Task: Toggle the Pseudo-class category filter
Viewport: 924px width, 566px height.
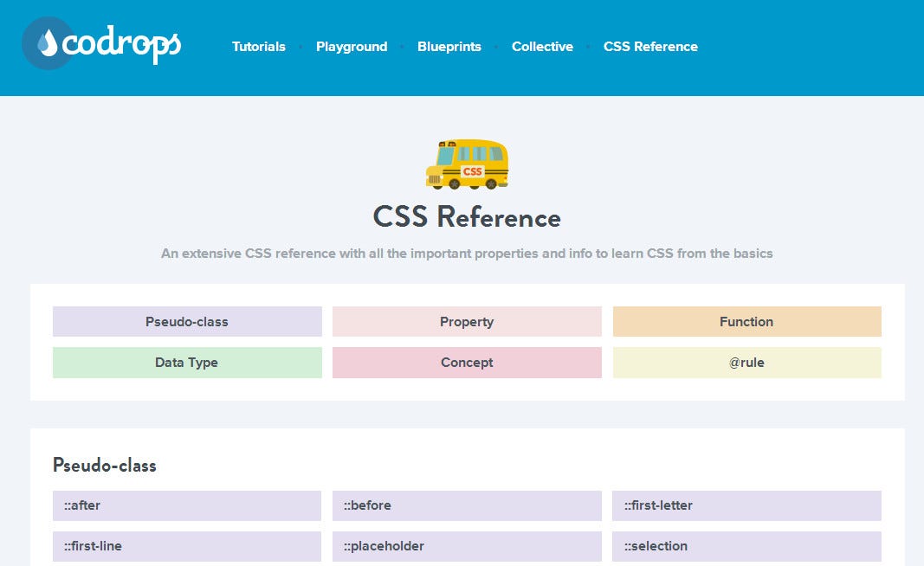Action: point(187,321)
